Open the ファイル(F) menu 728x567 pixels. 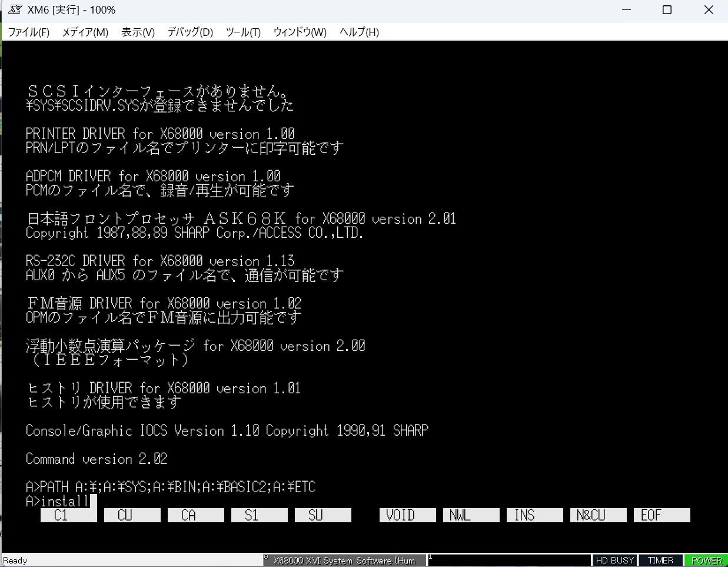[28, 32]
